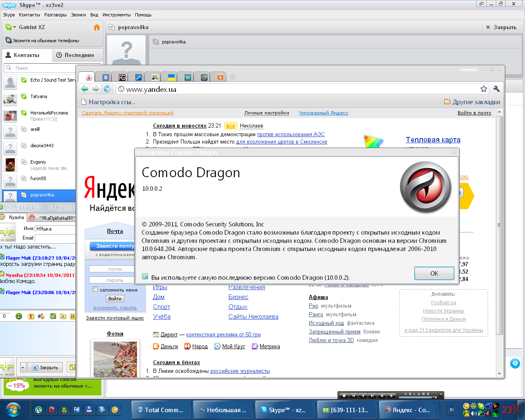Click OK in the About Comodo Dragon dialog

(x=434, y=273)
